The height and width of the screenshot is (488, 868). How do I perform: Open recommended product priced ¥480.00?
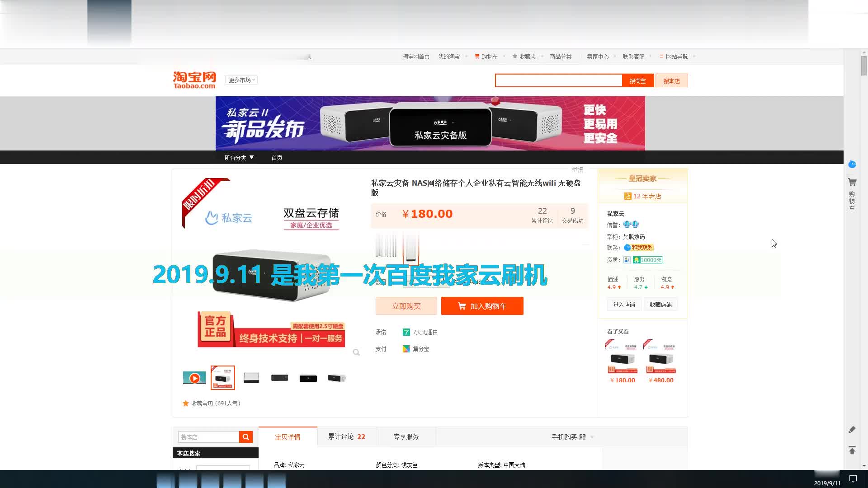(660, 361)
